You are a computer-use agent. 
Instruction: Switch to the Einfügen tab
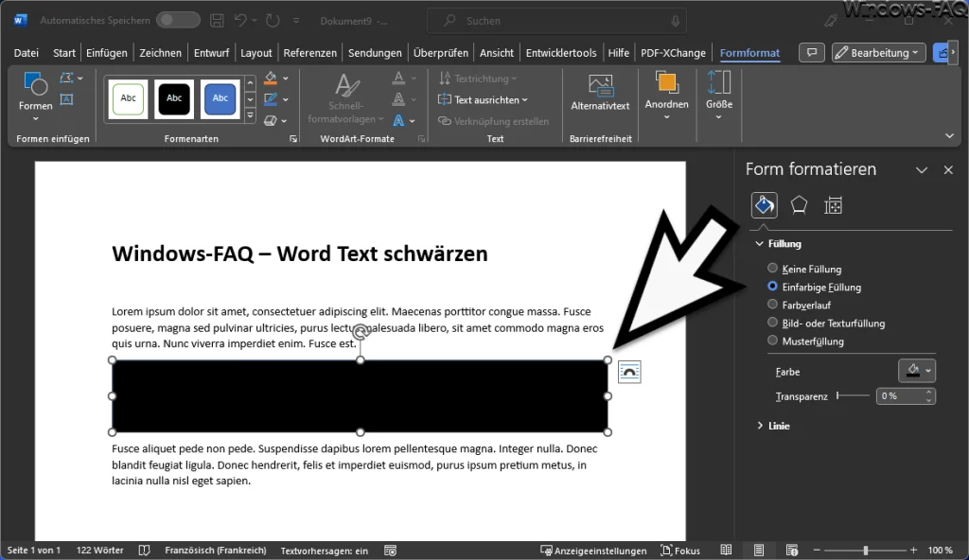tap(106, 53)
